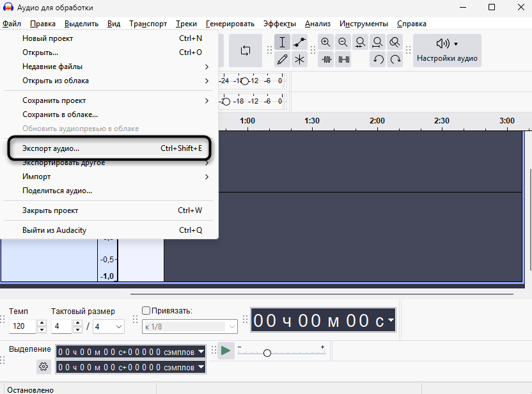Enable the Привязать checkbox

(x=146, y=310)
